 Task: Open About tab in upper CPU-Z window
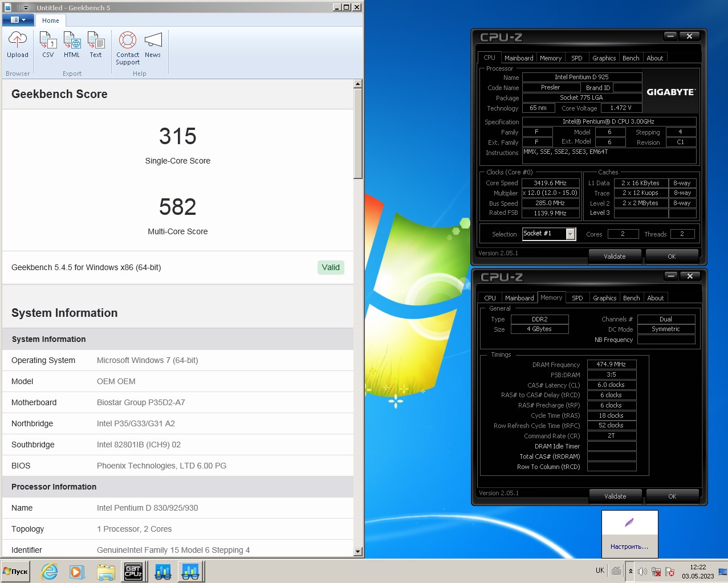pyautogui.click(x=654, y=58)
